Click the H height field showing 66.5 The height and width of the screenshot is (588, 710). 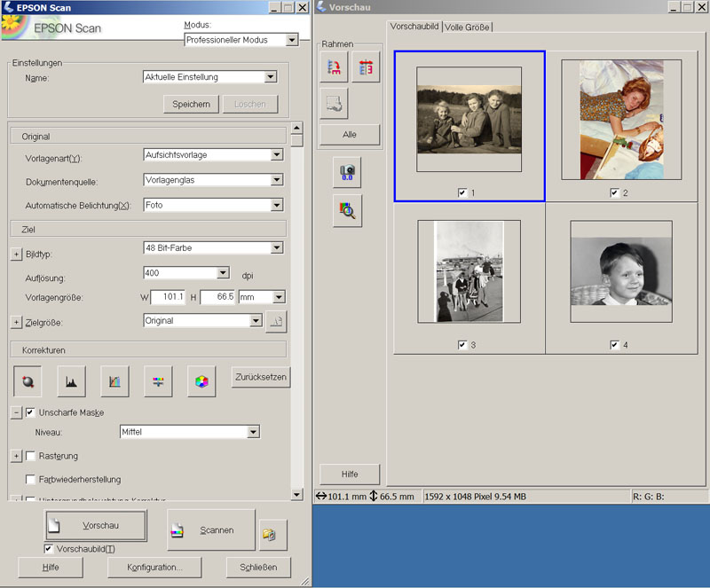coord(217,297)
